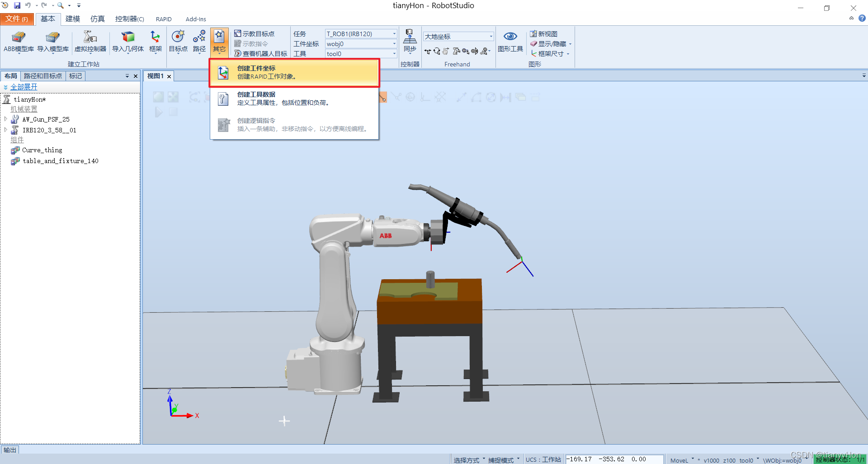The height and width of the screenshot is (464, 868).
Task: Expand the 显示/隐藏 dropdown
Action: tap(570, 44)
